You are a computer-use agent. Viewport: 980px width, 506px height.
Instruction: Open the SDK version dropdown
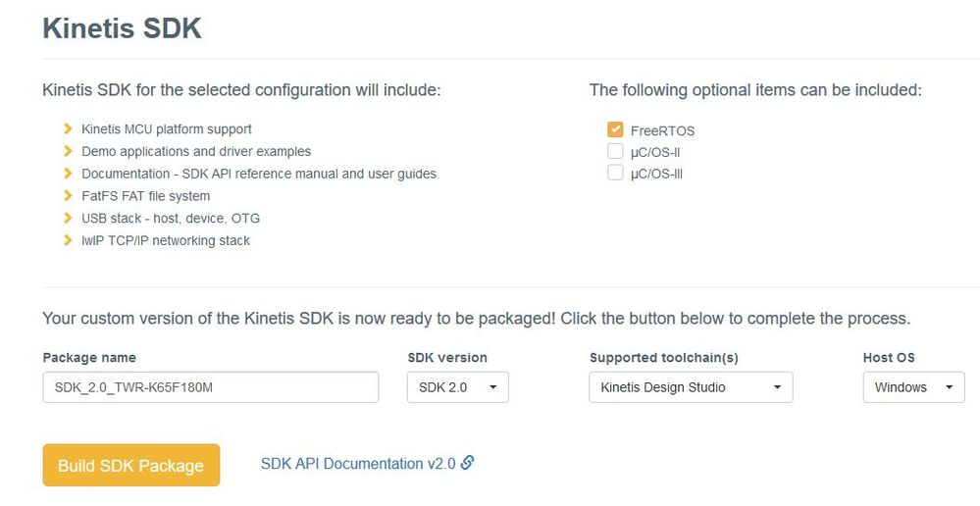click(x=457, y=387)
